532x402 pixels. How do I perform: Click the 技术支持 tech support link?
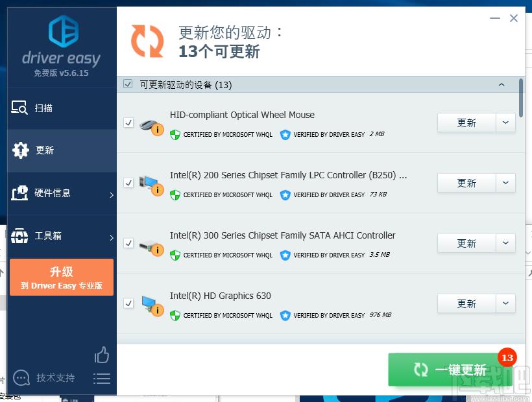coord(56,377)
